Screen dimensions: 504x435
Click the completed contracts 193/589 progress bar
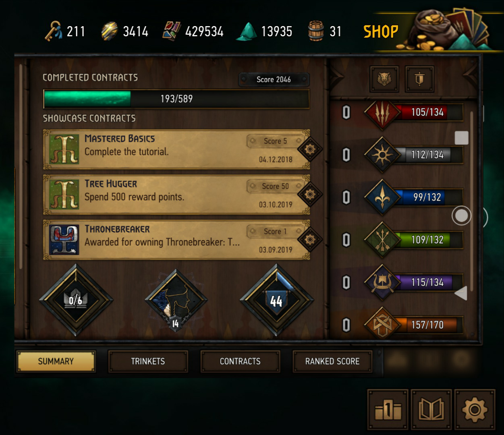click(x=176, y=99)
